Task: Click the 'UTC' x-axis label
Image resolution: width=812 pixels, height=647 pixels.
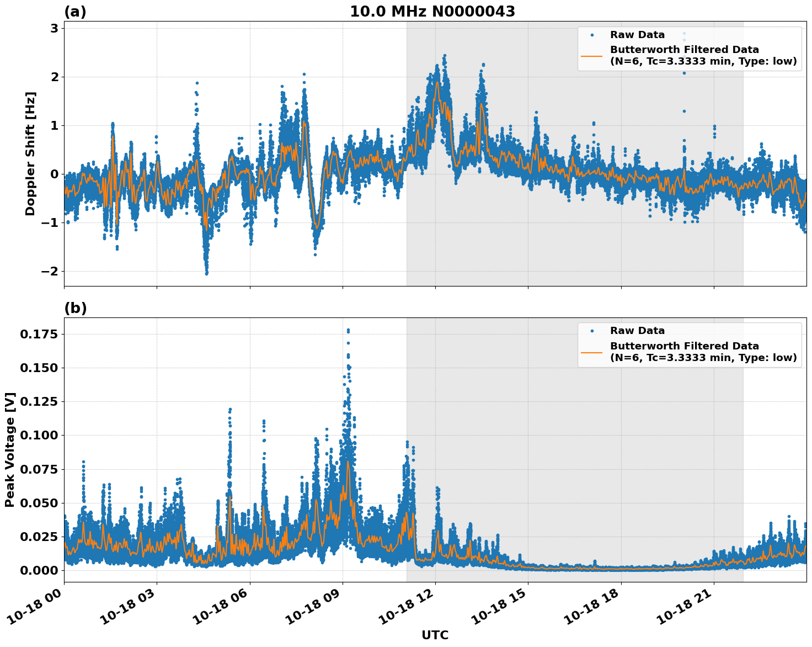Action: (435, 635)
